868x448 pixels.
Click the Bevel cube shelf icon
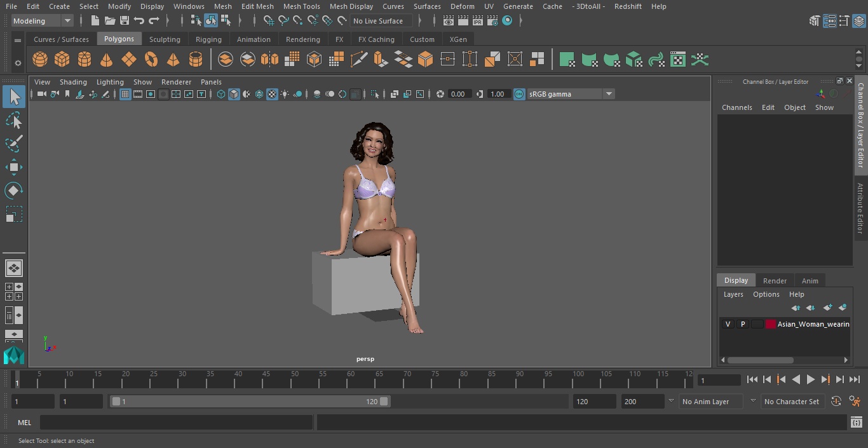coord(426,60)
